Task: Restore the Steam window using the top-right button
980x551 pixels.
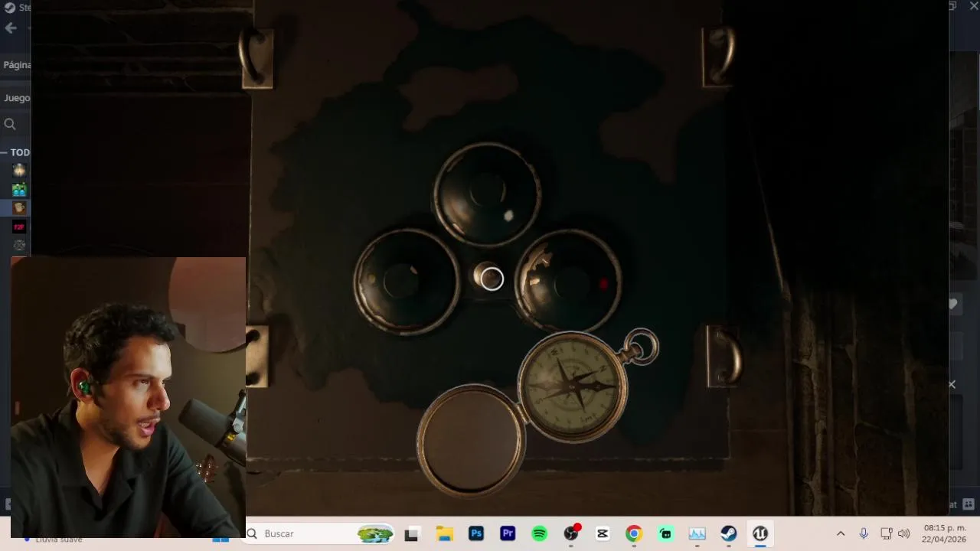Action: [x=953, y=6]
